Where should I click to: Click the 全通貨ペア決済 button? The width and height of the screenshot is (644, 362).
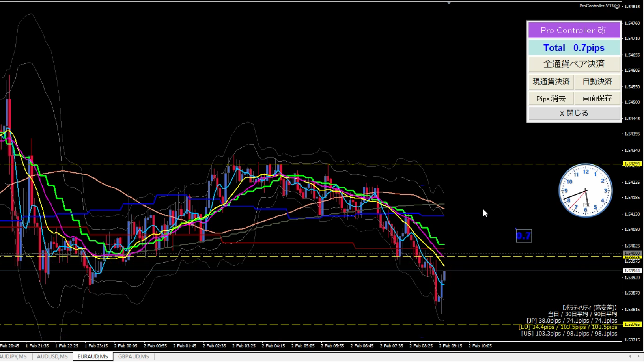click(x=574, y=64)
